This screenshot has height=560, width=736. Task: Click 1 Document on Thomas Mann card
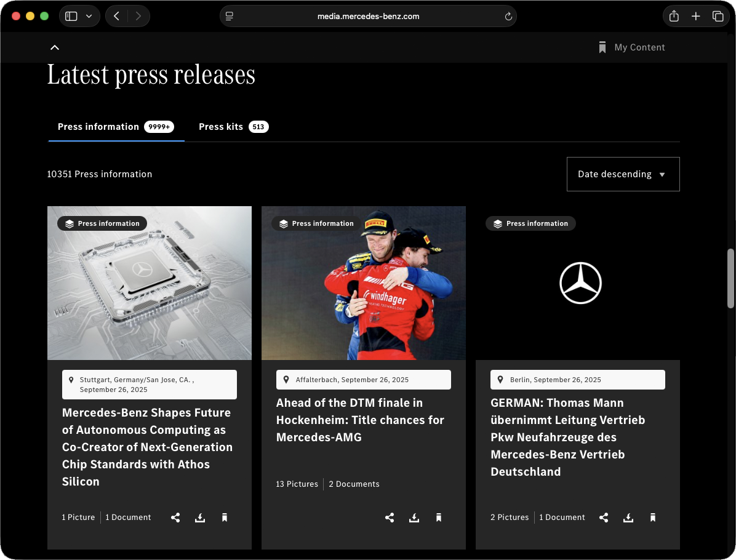pyautogui.click(x=562, y=518)
